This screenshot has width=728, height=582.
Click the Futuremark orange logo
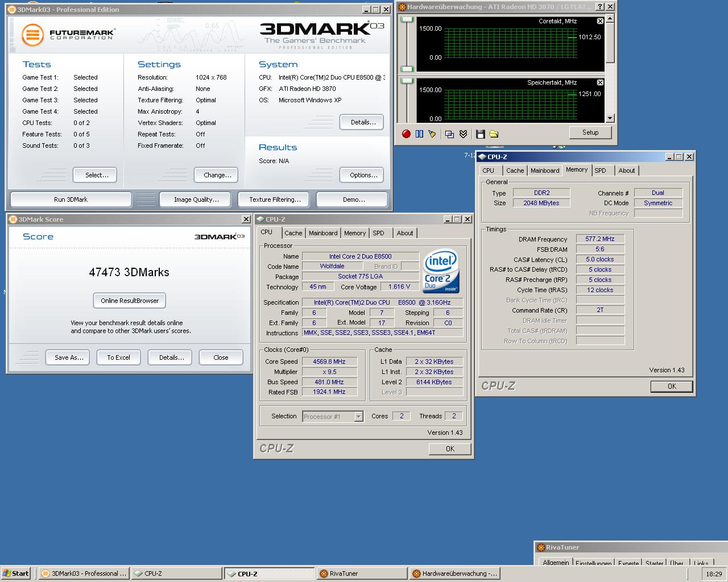[x=32, y=35]
